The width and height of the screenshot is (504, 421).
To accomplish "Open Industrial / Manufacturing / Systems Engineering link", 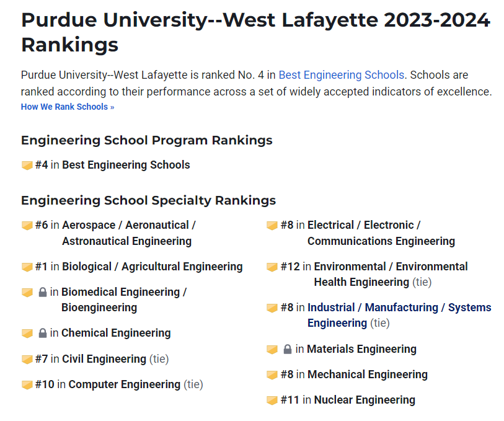I will (x=399, y=315).
